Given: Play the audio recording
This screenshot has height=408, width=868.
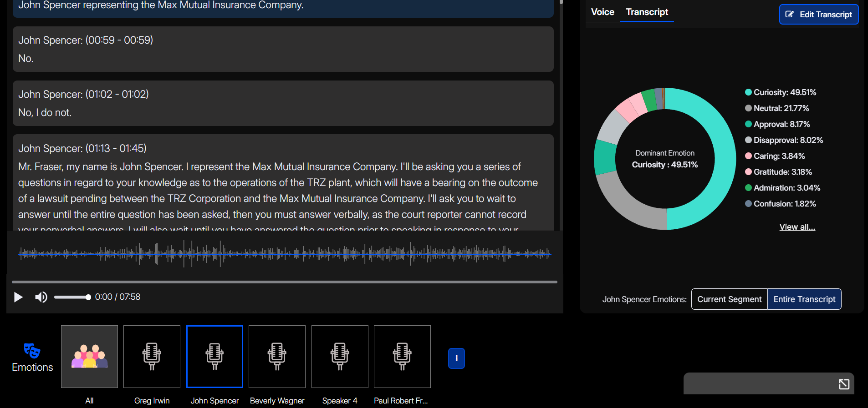Looking at the screenshot, I should (x=18, y=297).
